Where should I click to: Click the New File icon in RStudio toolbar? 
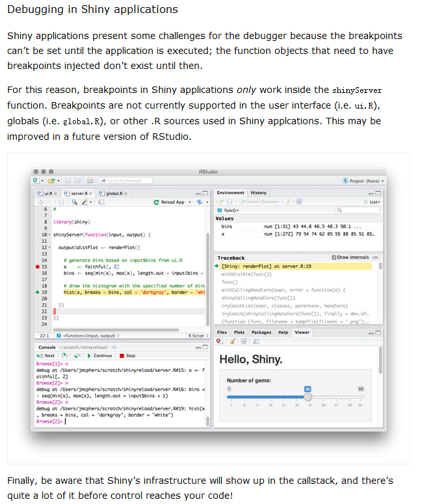tap(36, 181)
